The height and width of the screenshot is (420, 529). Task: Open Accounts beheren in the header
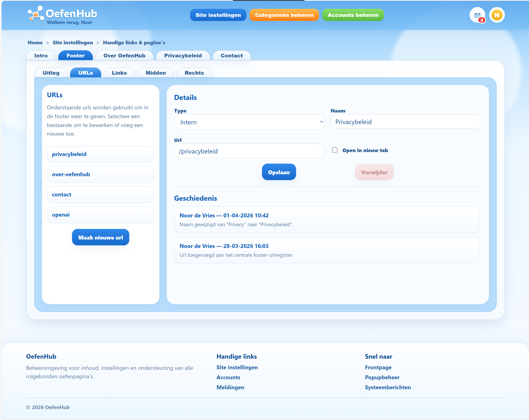tap(353, 15)
